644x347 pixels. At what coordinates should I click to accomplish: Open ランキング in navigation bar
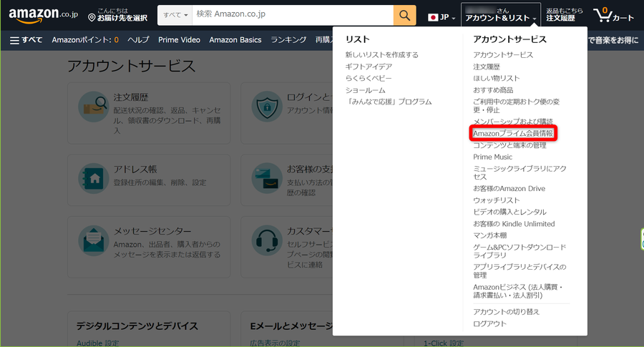[288, 40]
